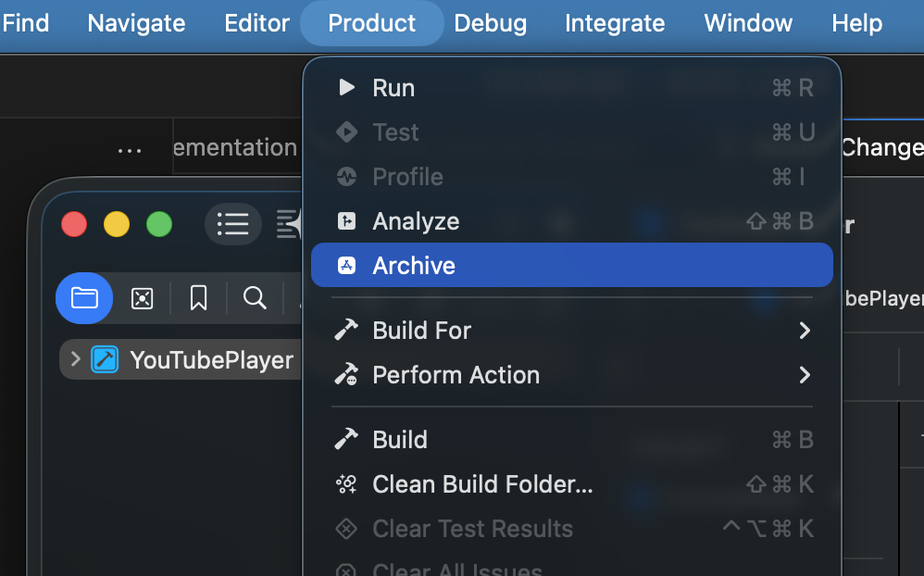Expand the YouTubePlayer project tree
The width and height of the screenshot is (924, 576).
(76, 359)
